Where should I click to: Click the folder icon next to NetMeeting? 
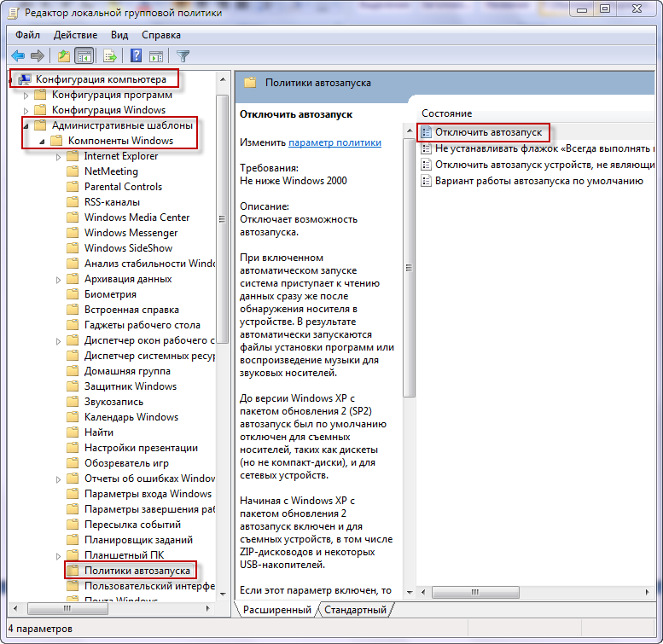(x=73, y=171)
